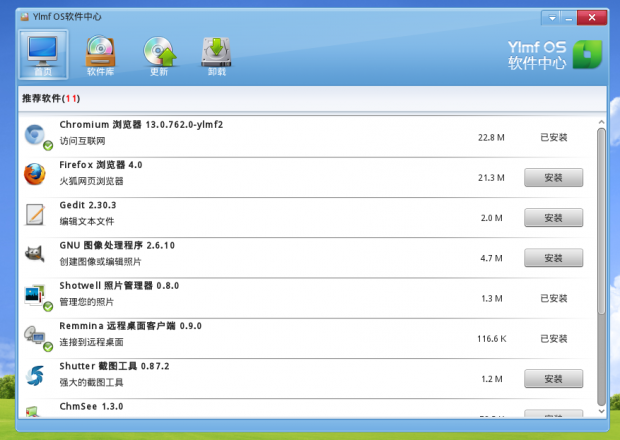Open the 首页 home tab icon
Viewport: 620px width, 440px height.
click(43, 55)
